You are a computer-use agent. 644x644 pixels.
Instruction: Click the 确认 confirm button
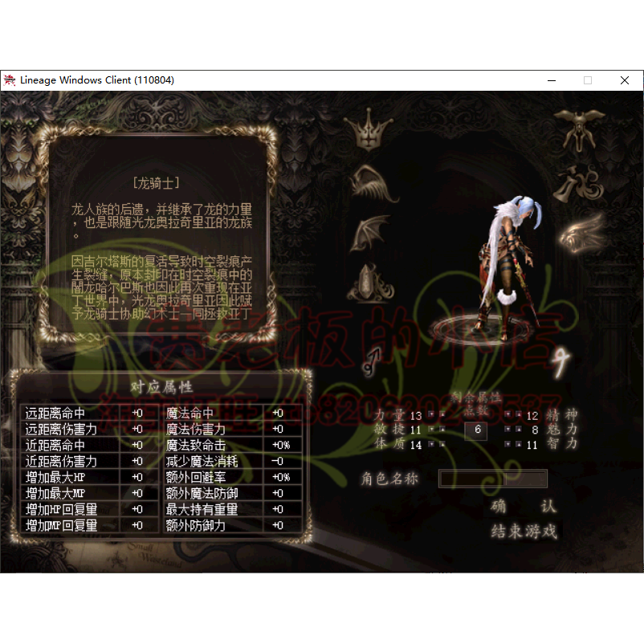point(524,507)
